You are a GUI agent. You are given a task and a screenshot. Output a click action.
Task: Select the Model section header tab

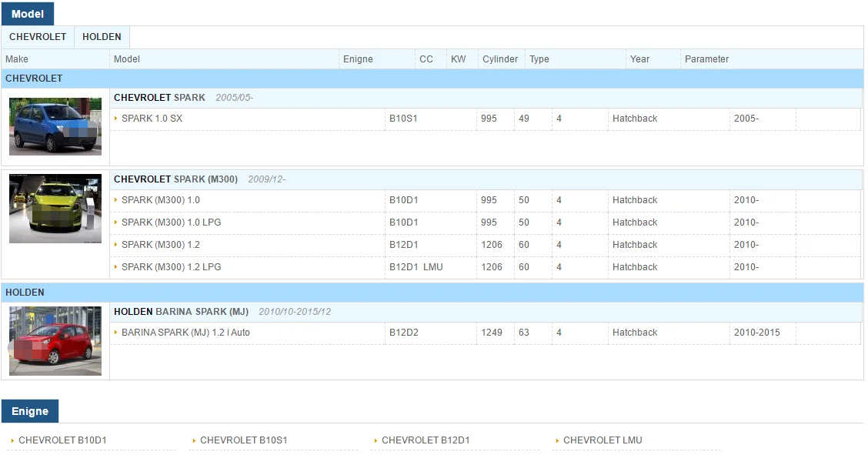(x=28, y=14)
